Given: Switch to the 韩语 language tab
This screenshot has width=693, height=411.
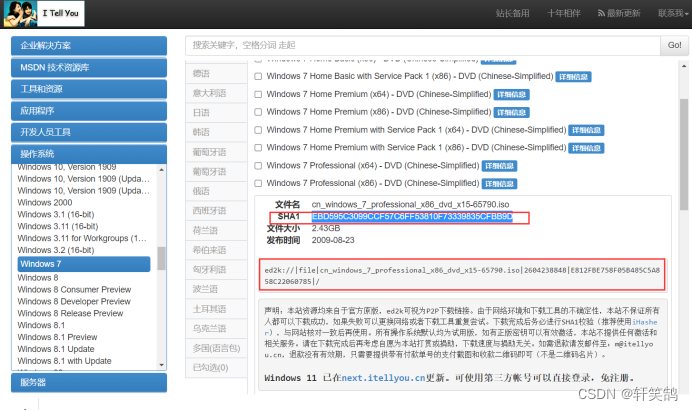Looking at the screenshot, I should point(216,132).
